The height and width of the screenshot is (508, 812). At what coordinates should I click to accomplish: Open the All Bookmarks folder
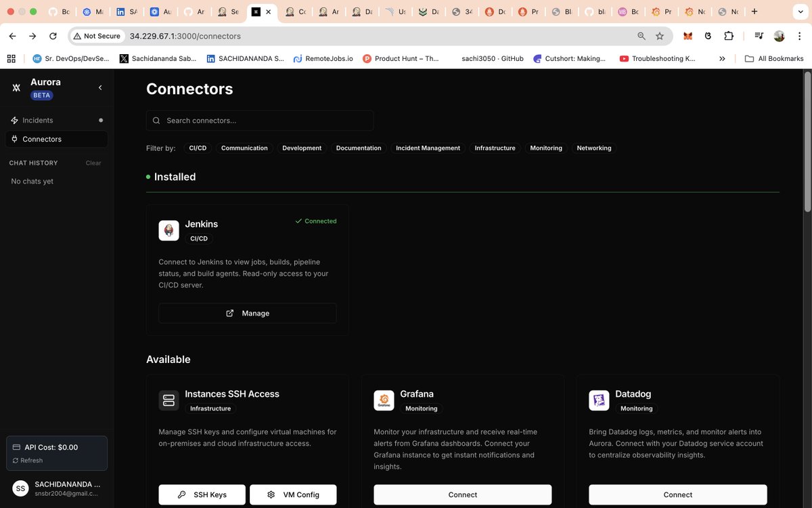774,59
